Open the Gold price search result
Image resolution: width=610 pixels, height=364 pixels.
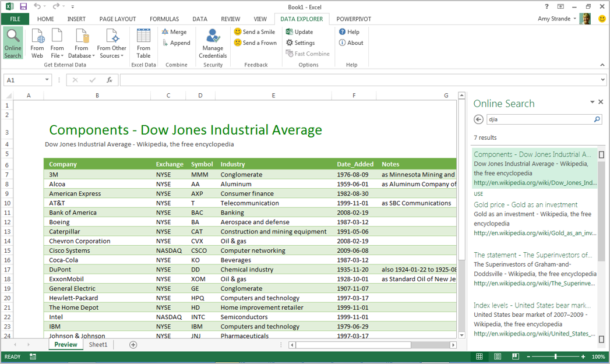526,205
